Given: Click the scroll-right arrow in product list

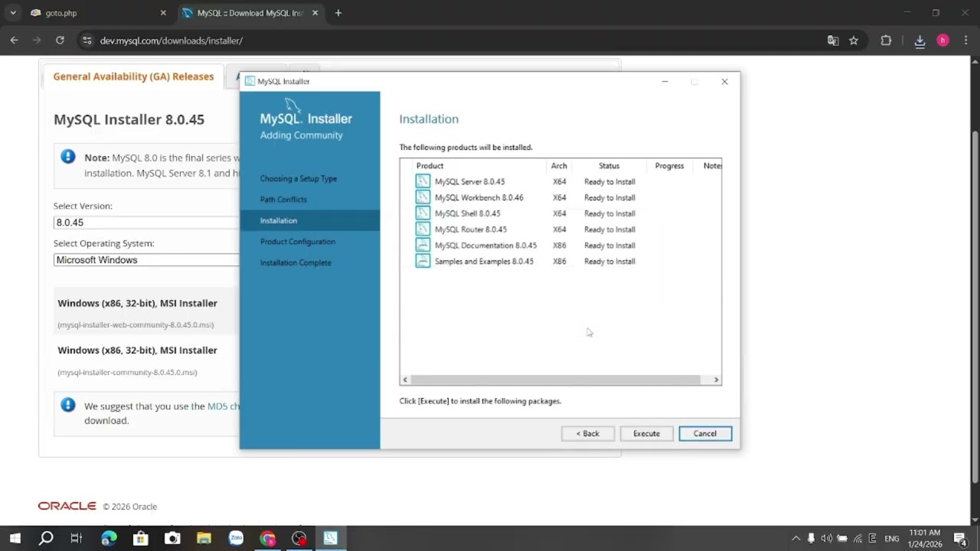Looking at the screenshot, I should [x=716, y=380].
